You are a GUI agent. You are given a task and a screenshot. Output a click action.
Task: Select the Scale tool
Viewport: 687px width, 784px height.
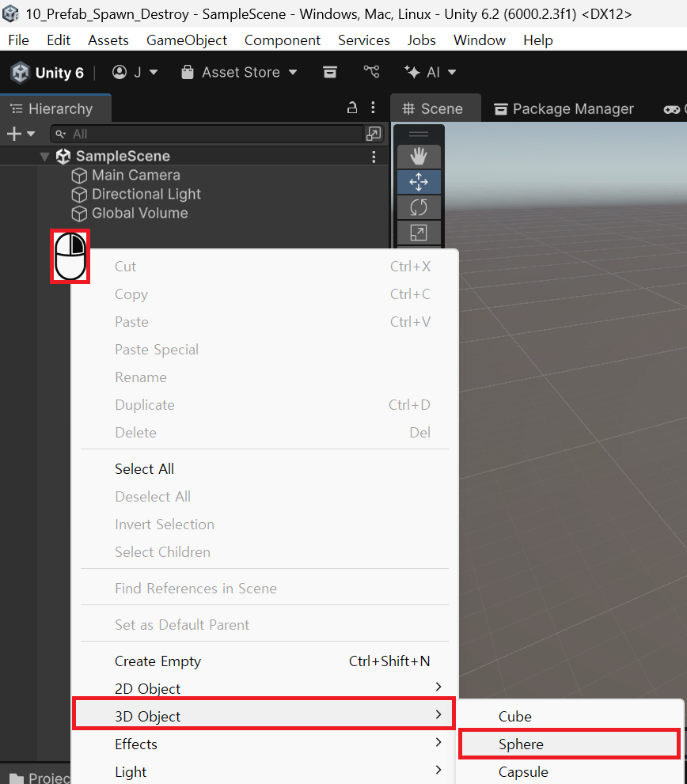[x=419, y=233]
